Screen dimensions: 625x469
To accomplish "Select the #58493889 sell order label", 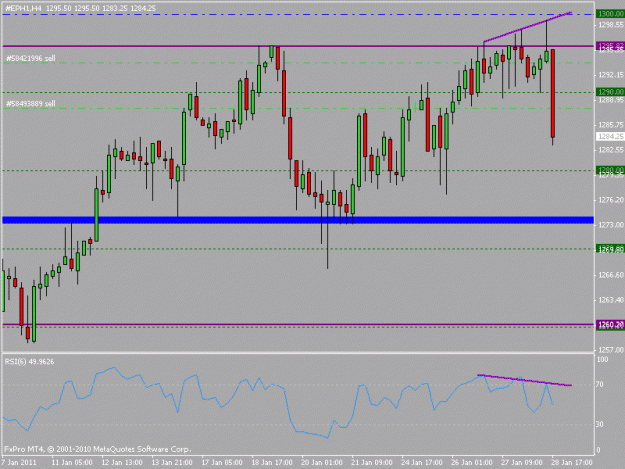I will [31, 104].
